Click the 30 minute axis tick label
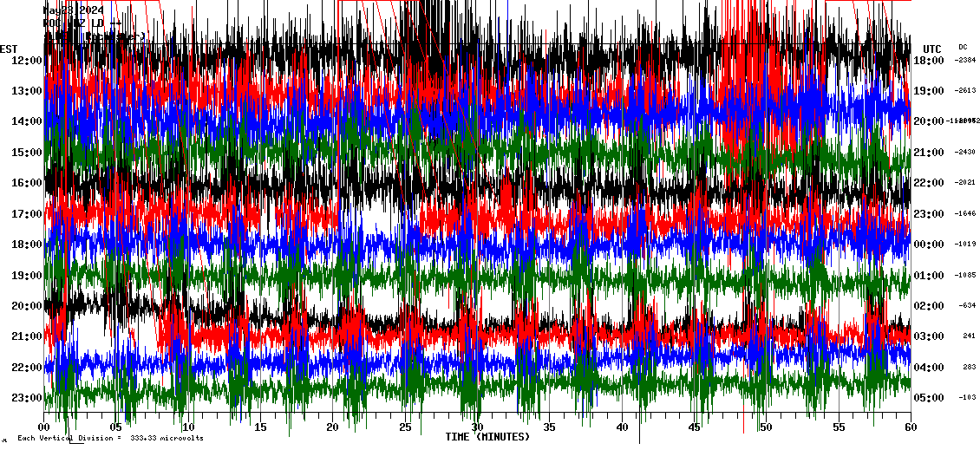This screenshot has width=980, height=450. (x=477, y=427)
